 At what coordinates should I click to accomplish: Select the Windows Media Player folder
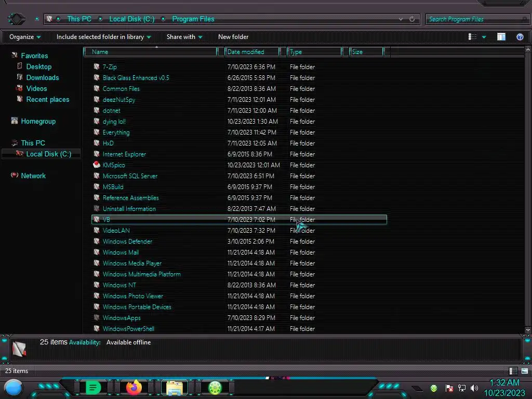point(132,263)
